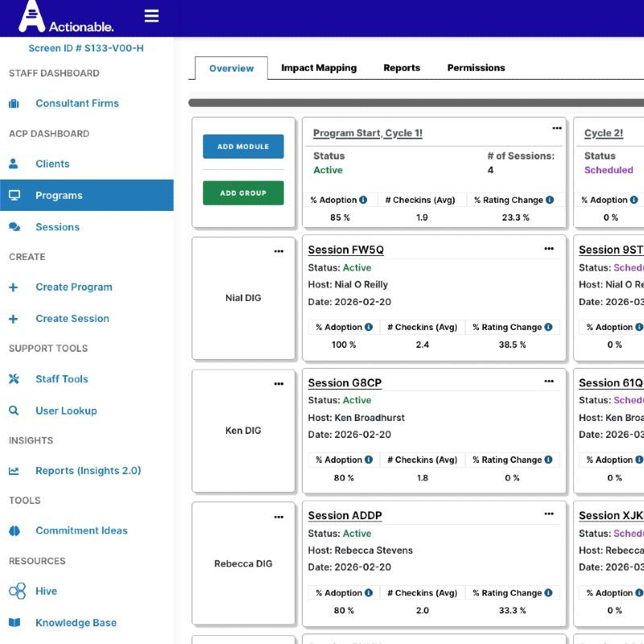Click the Actionable logo

(66, 17)
